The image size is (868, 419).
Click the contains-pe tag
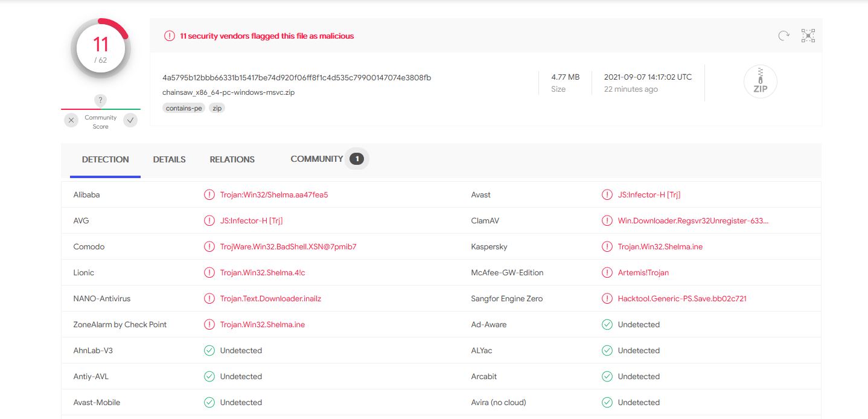click(x=184, y=108)
